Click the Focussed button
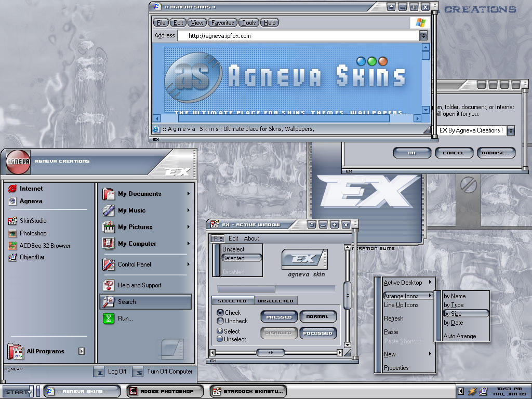Image resolution: width=532 pixels, height=399 pixels. click(x=317, y=333)
